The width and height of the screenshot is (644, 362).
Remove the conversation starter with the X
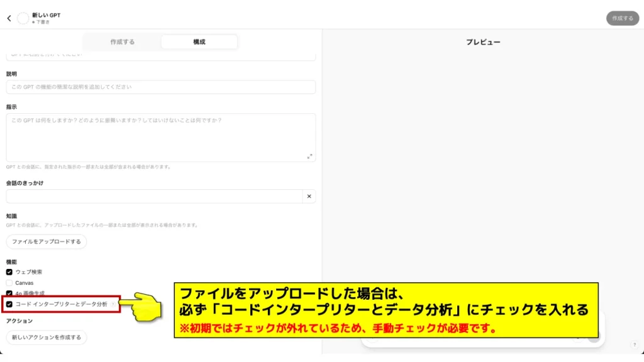coord(309,196)
